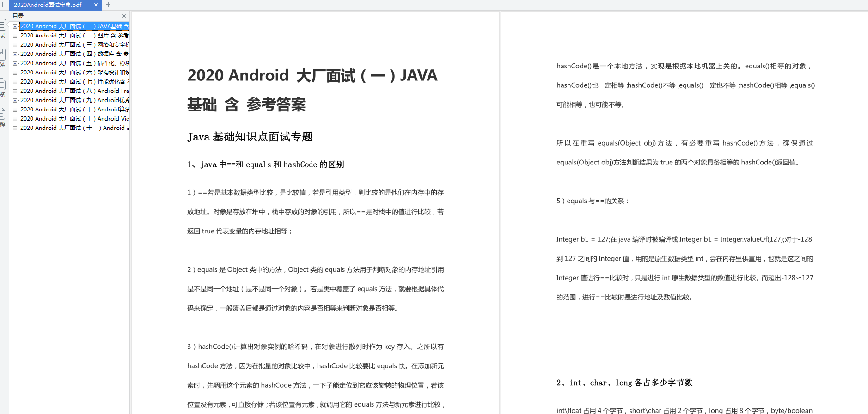Click heading 'Java 基础知识点面试专题'
The width and height of the screenshot is (868, 414).
click(x=250, y=137)
